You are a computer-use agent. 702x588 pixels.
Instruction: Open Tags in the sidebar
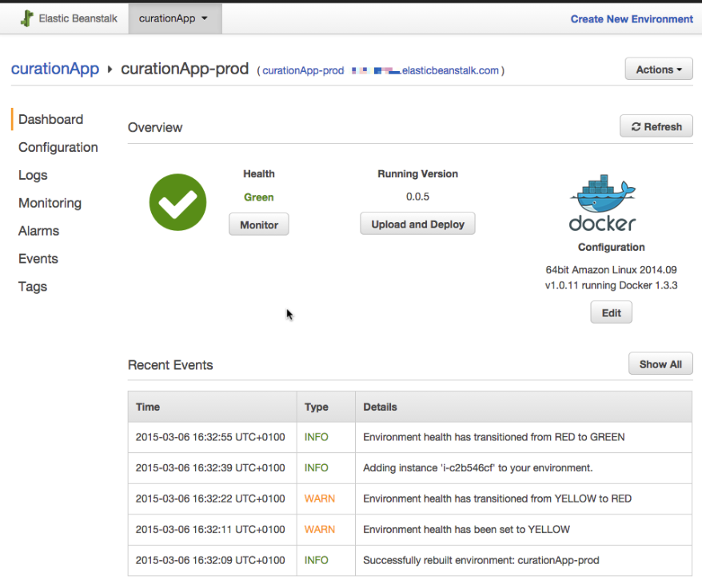pyautogui.click(x=33, y=287)
